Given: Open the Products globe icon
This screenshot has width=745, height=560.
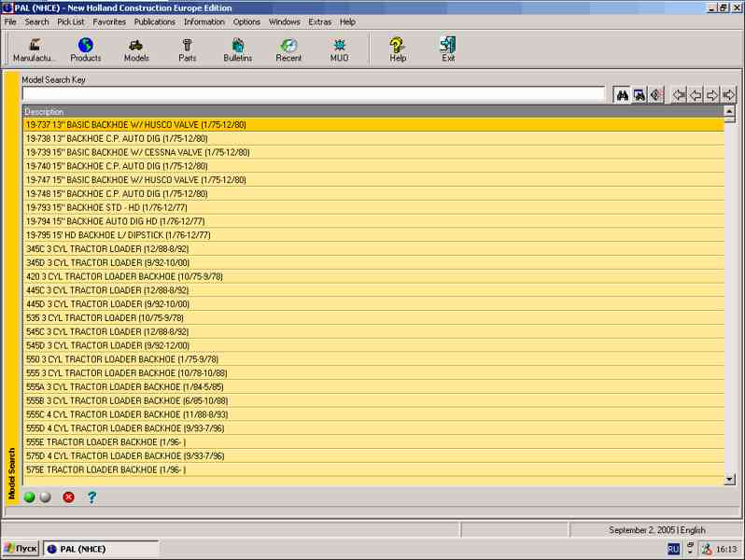Looking at the screenshot, I should click(x=86, y=49).
